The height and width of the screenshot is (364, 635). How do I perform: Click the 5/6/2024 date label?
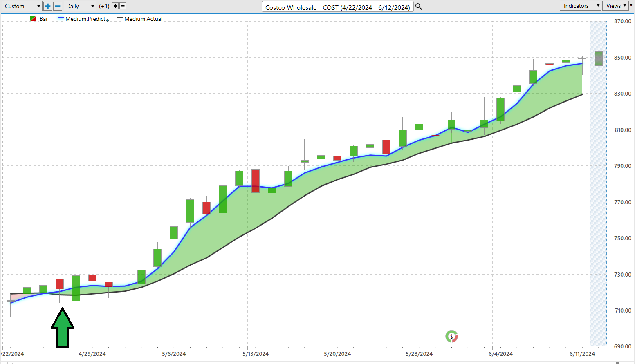[174, 354]
